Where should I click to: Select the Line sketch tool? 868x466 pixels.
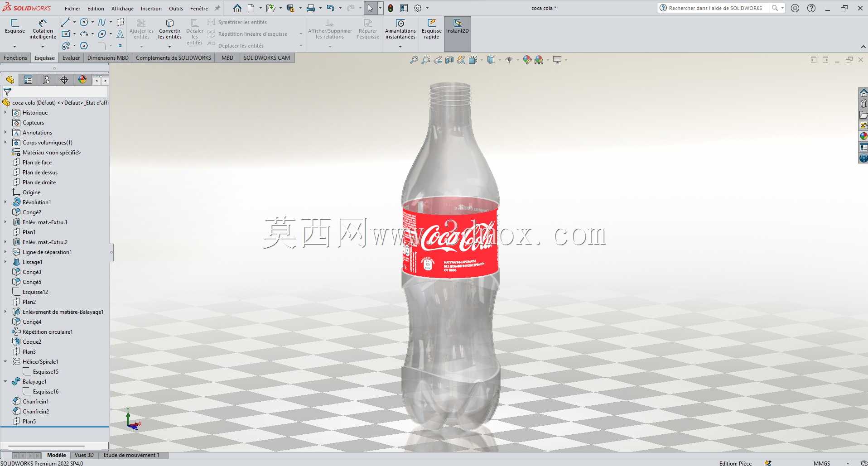(66, 22)
